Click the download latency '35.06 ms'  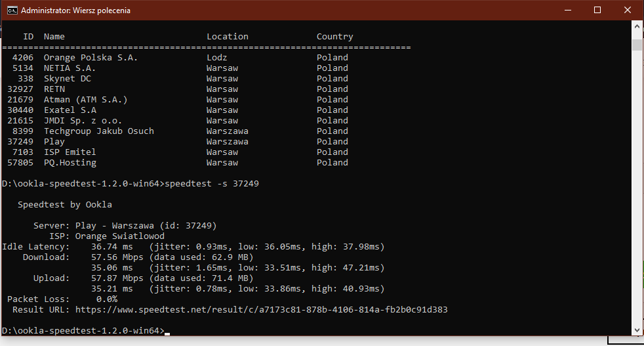[x=112, y=267]
